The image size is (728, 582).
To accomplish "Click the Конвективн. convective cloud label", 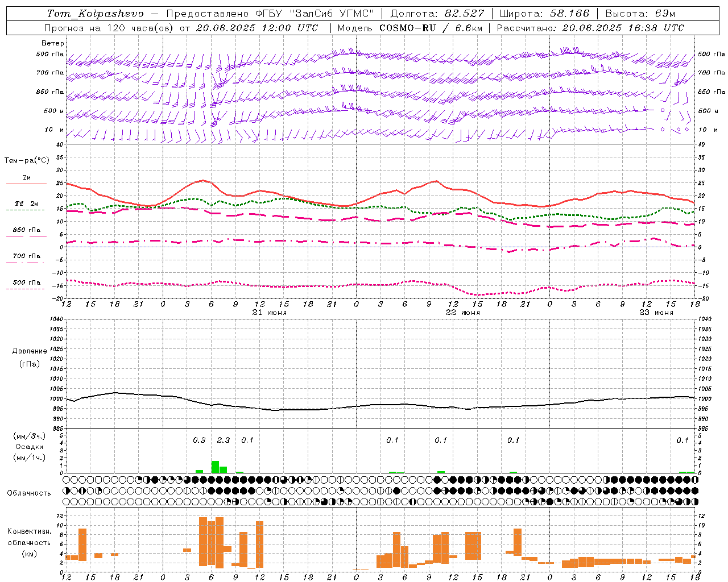I will pyautogui.click(x=29, y=531).
